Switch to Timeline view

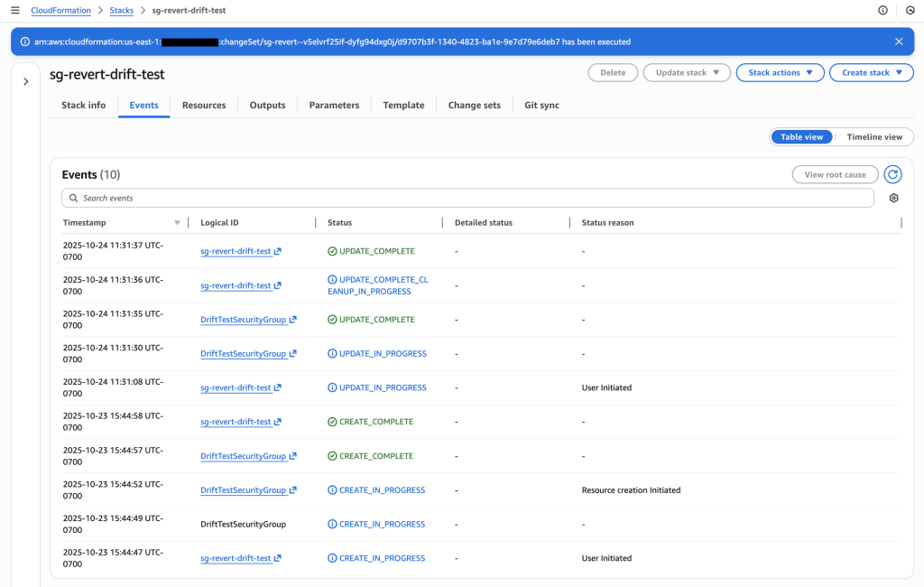(x=873, y=137)
